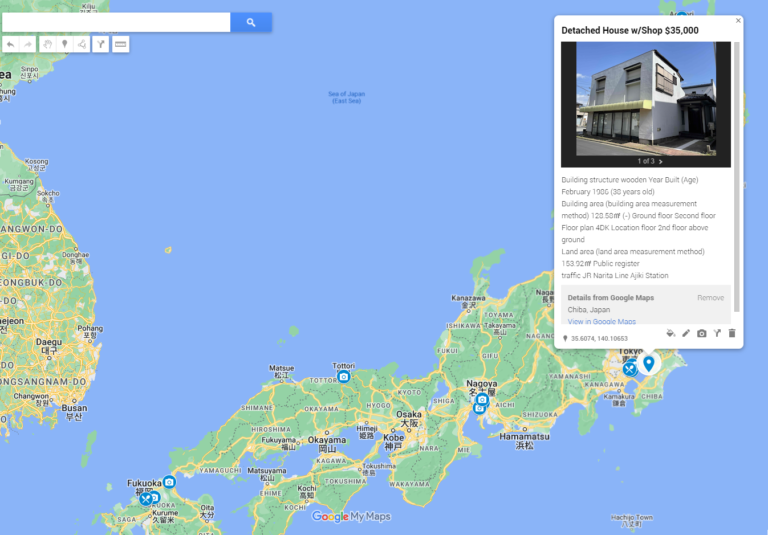Open the View in Google Maps link

pos(601,321)
